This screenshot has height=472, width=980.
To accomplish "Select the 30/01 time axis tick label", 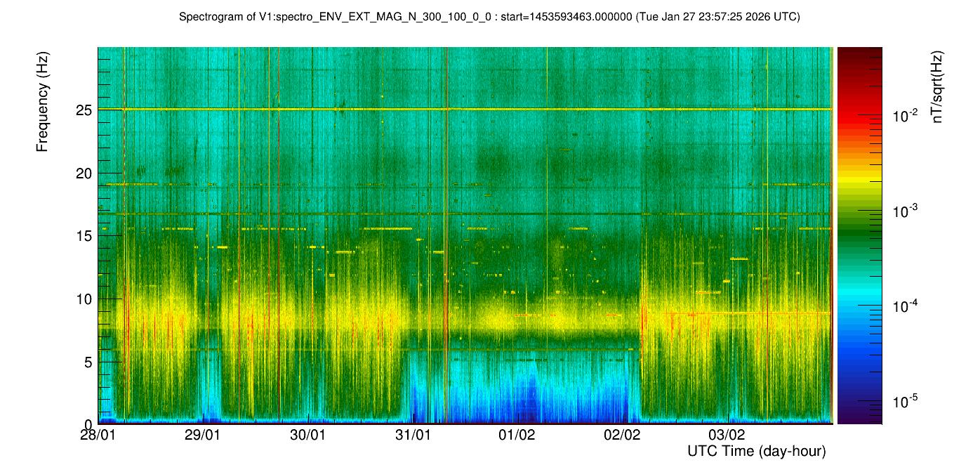I will [307, 435].
